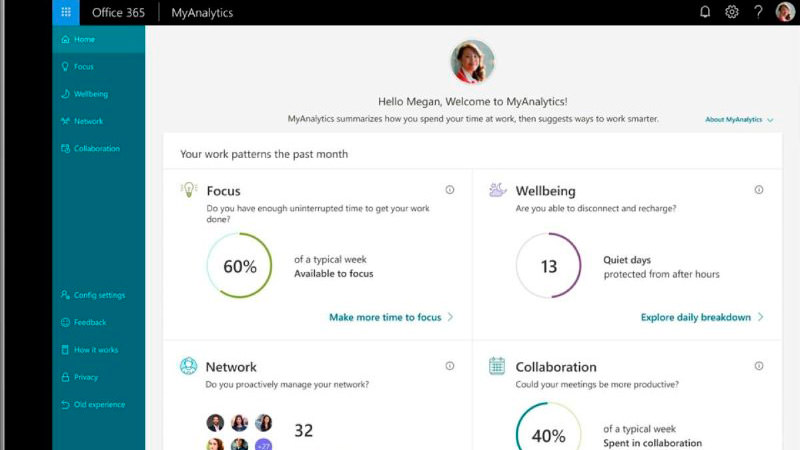This screenshot has width=800, height=450.
Task: Click the Focus card info icon
Action: [x=450, y=190]
